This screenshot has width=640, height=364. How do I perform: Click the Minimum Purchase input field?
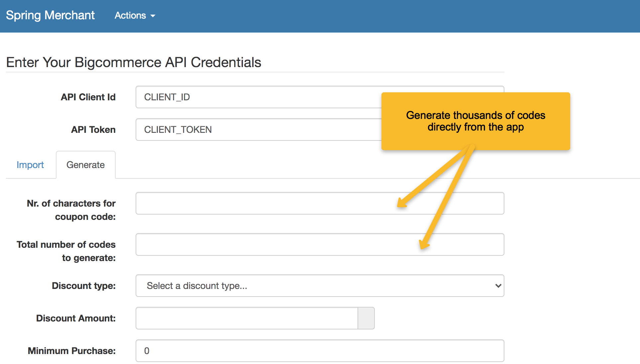[320, 351]
